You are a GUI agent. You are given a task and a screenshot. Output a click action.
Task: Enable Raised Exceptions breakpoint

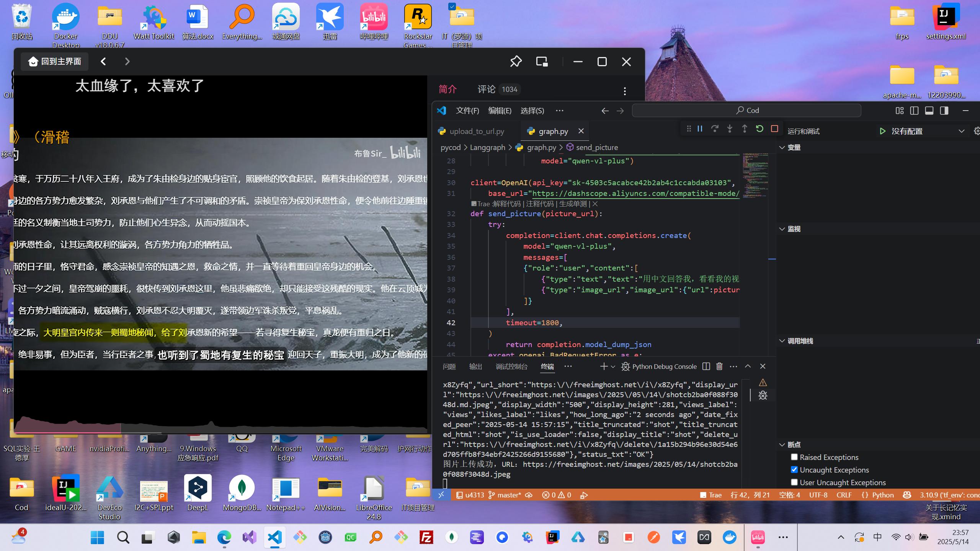coord(794,457)
